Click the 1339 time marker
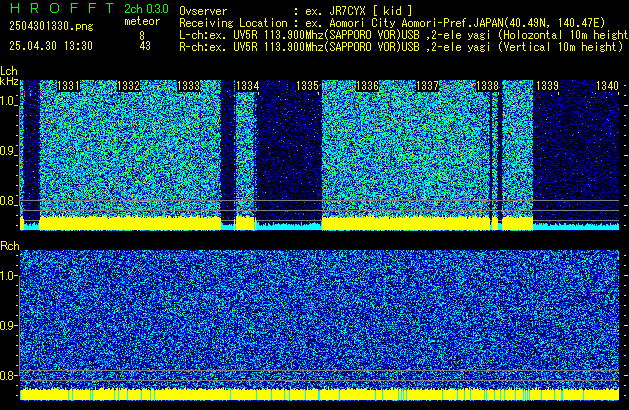 coord(547,86)
